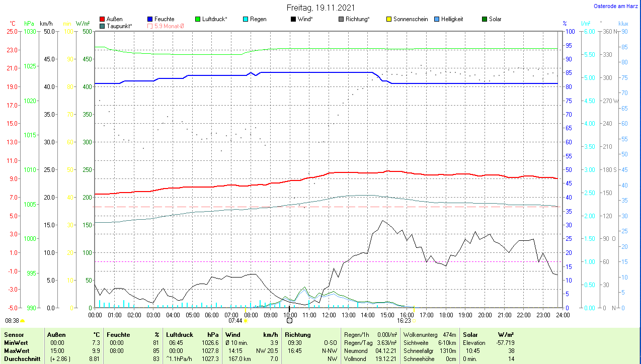Select the black Wind legend marker
This screenshot has height=364, width=641.
coord(293,19)
